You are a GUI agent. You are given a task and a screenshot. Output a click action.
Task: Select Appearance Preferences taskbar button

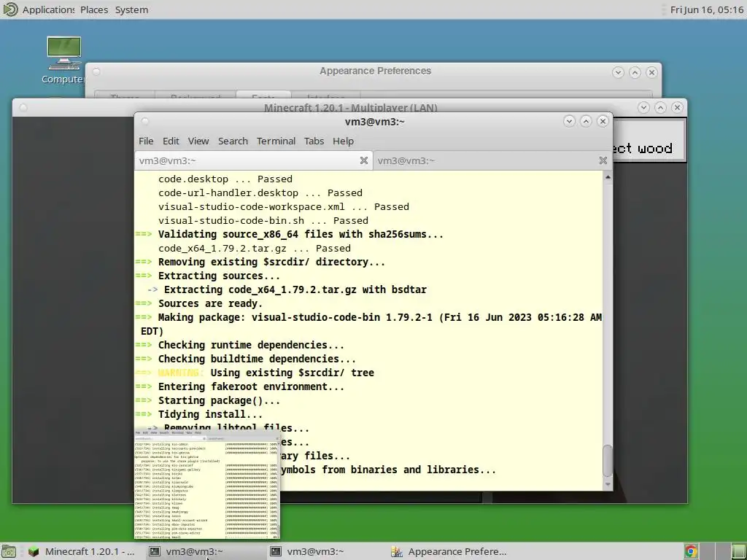click(x=448, y=551)
